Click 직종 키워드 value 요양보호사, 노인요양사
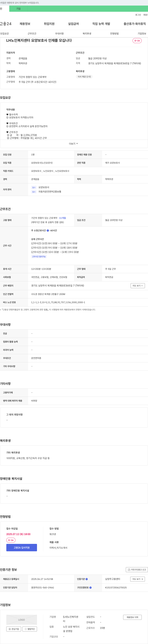This screenshot has width=148, height=644. (x=50, y=171)
